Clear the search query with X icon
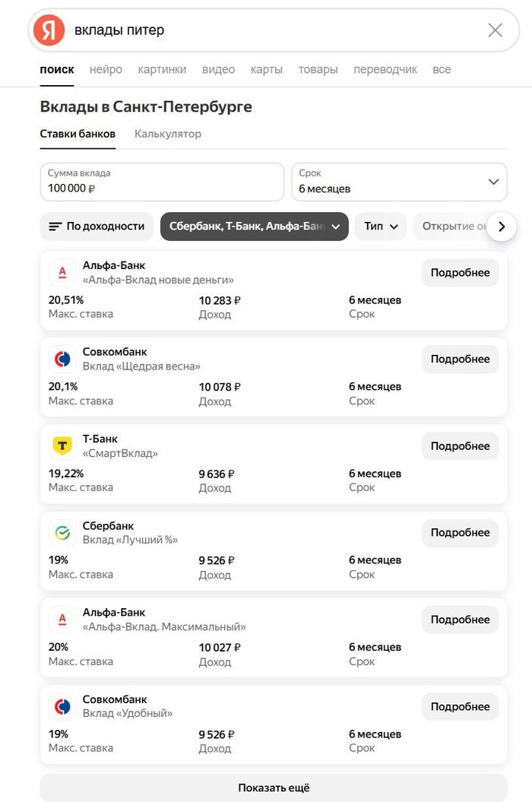This screenshot has height=802, width=532. tap(495, 30)
